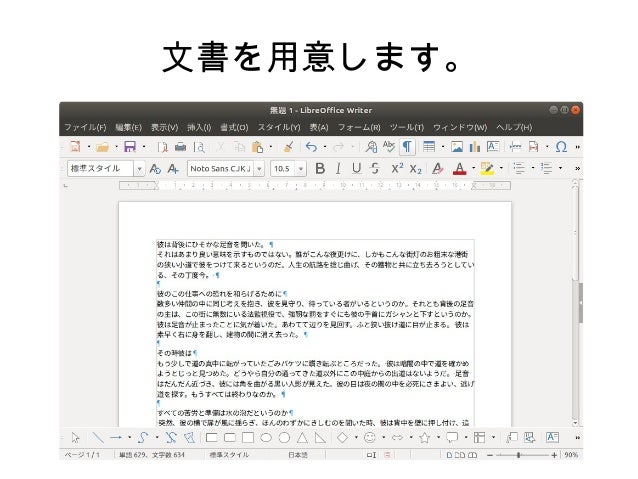Insert a text box
The height and width of the screenshot is (479, 638).
point(493,147)
